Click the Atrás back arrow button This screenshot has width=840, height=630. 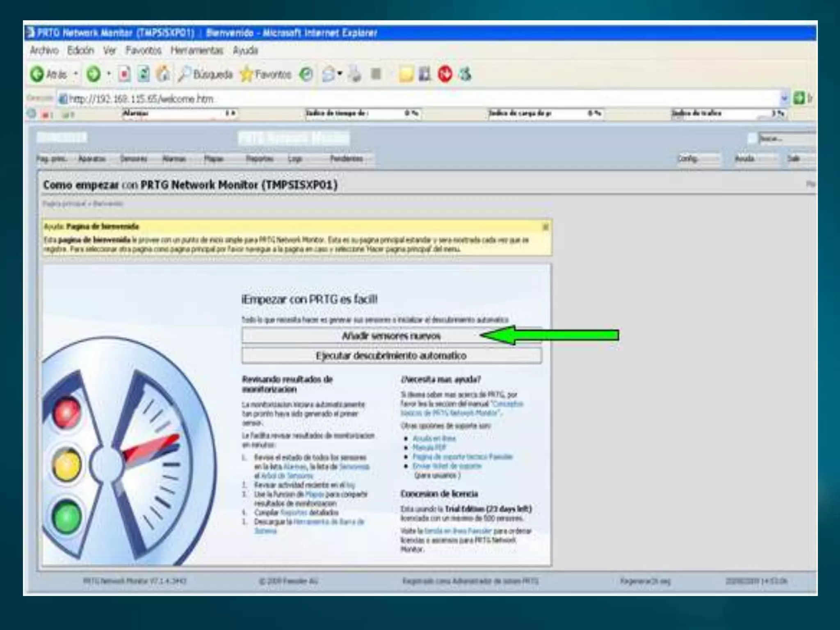(x=48, y=74)
